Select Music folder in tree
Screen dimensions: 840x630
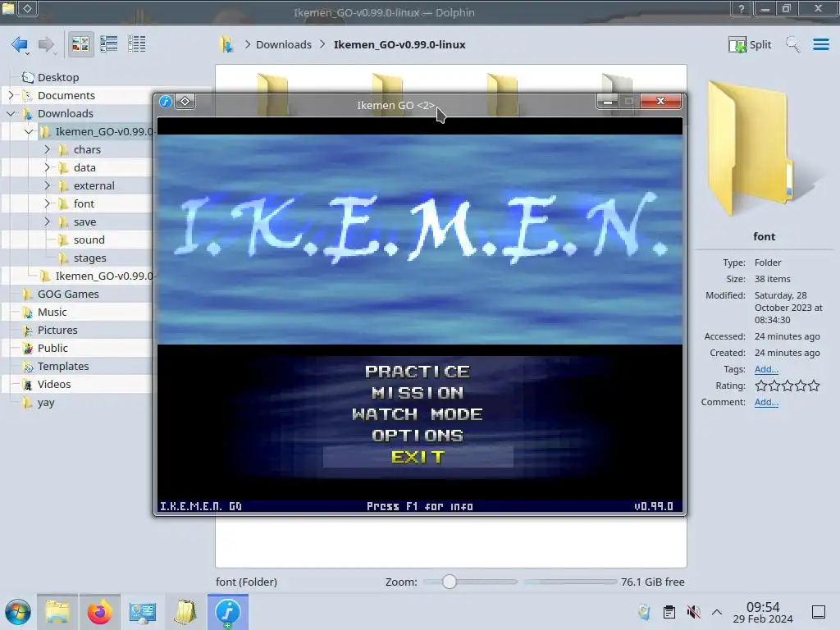[x=52, y=312]
